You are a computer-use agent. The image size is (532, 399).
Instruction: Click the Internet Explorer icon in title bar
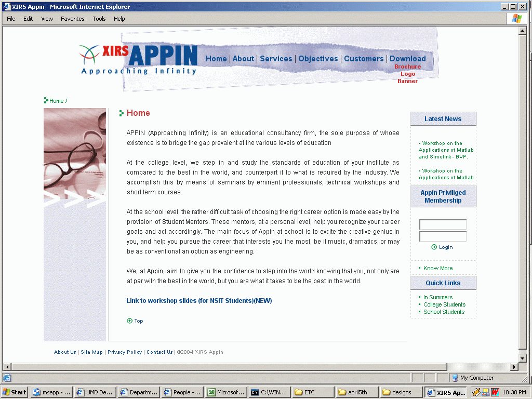pyautogui.click(x=6, y=6)
